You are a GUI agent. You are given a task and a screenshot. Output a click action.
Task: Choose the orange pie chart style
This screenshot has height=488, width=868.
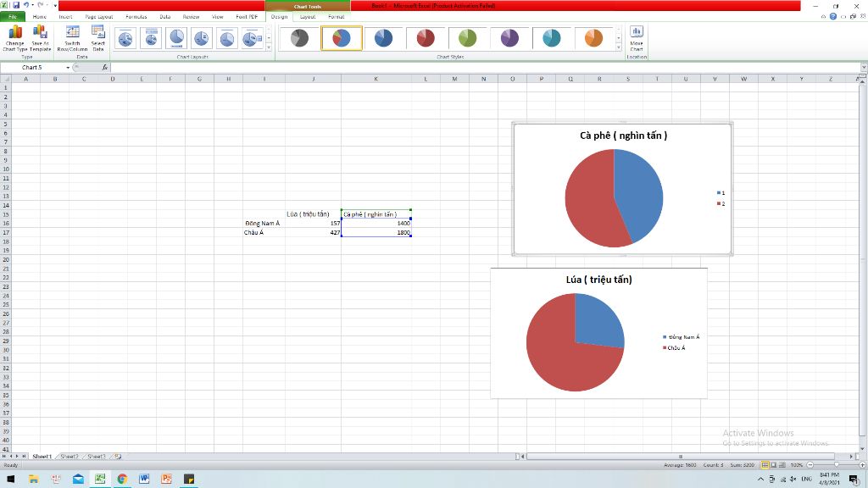593,38
